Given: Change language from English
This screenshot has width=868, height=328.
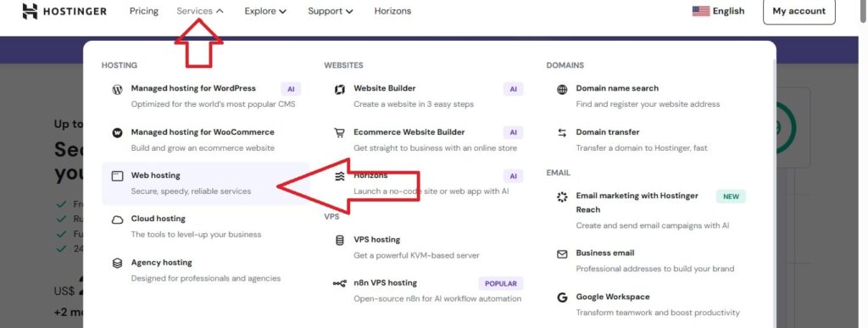Looking at the screenshot, I should pos(718,11).
